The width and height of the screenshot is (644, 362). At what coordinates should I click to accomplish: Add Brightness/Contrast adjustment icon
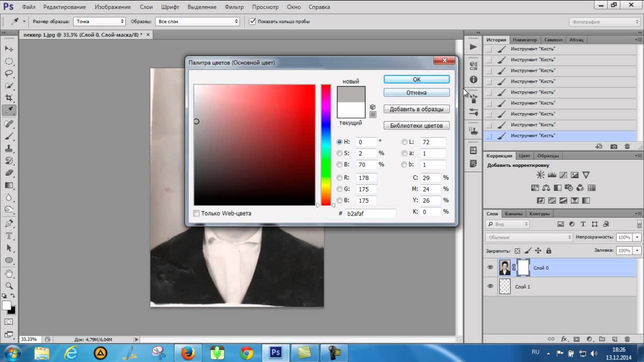point(540,175)
